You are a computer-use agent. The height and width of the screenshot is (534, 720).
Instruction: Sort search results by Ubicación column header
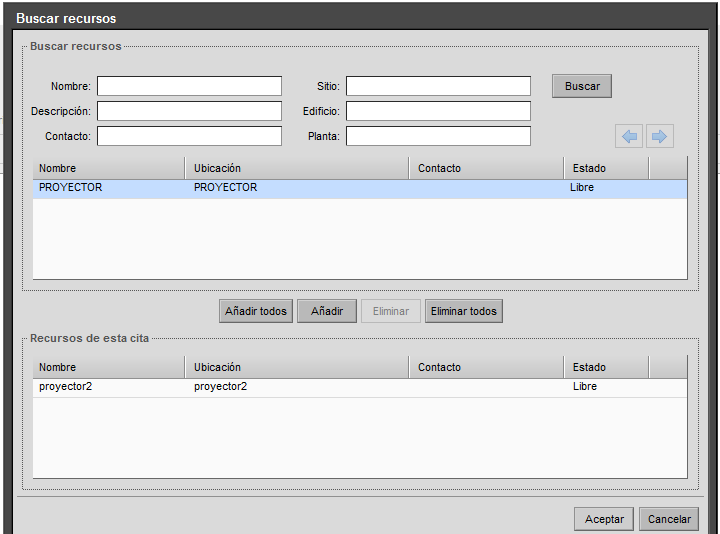pos(297,168)
